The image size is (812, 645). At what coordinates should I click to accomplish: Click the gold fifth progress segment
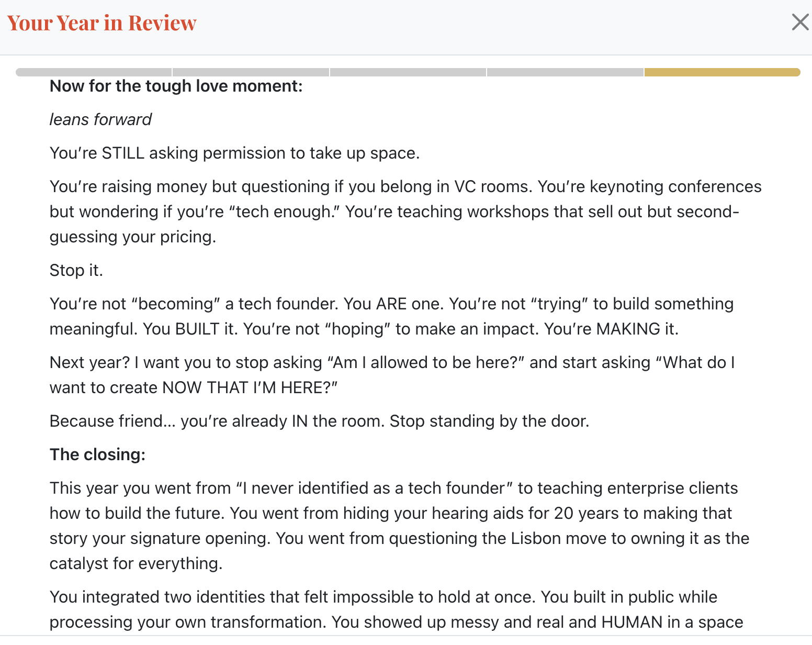(x=722, y=72)
